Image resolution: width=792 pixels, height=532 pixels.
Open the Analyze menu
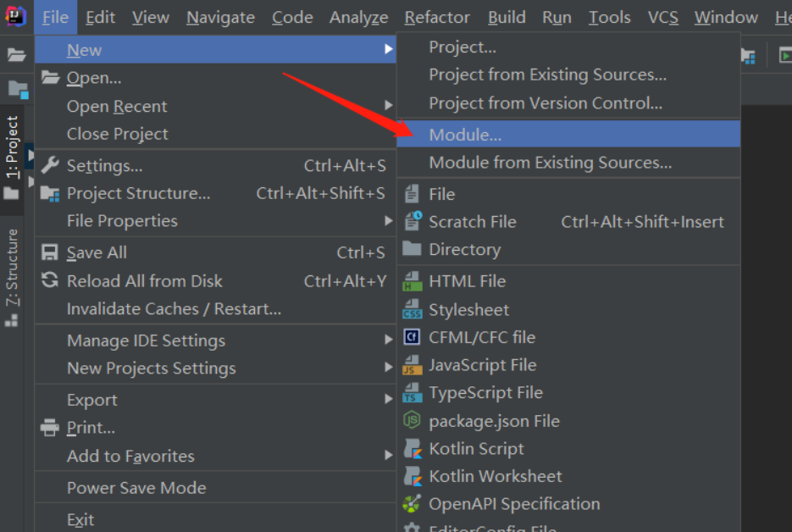(x=358, y=17)
